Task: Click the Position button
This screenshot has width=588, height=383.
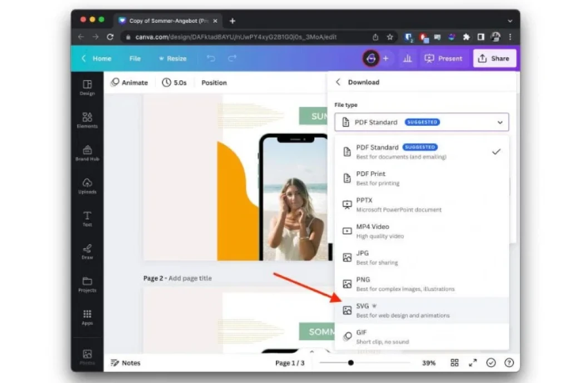Action: (214, 82)
